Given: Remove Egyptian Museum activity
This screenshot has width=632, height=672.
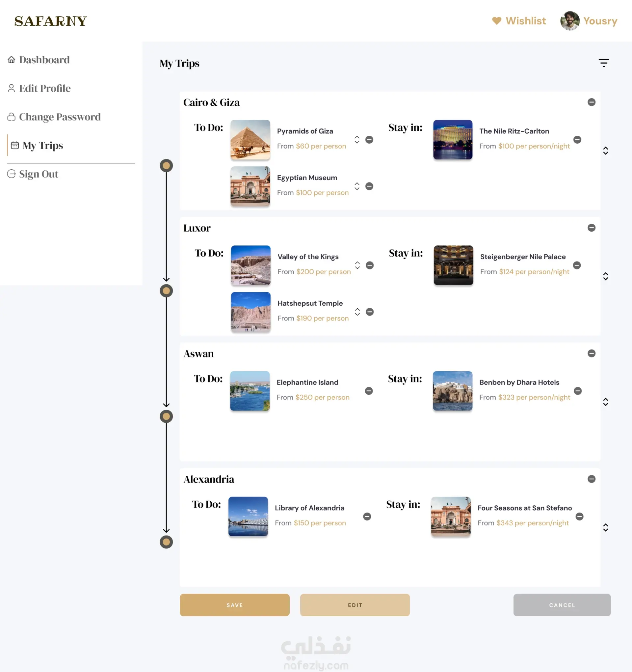Looking at the screenshot, I should (369, 186).
